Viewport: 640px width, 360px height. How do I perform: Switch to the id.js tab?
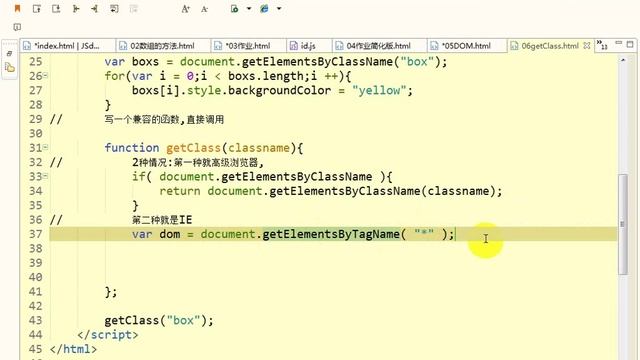coord(308,46)
